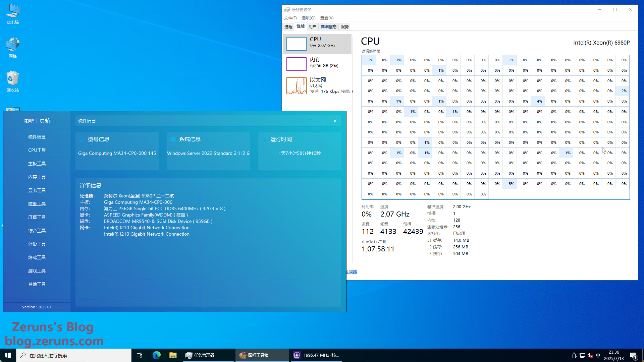The width and height of the screenshot is (644, 362).
Task: Click the muted volume tray icon
Action: click(590, 355)
